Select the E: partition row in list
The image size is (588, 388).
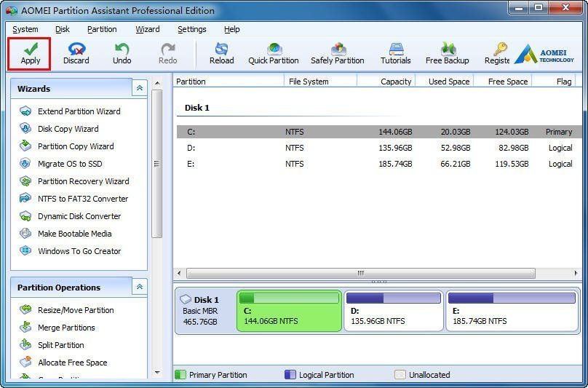[378, 164]
